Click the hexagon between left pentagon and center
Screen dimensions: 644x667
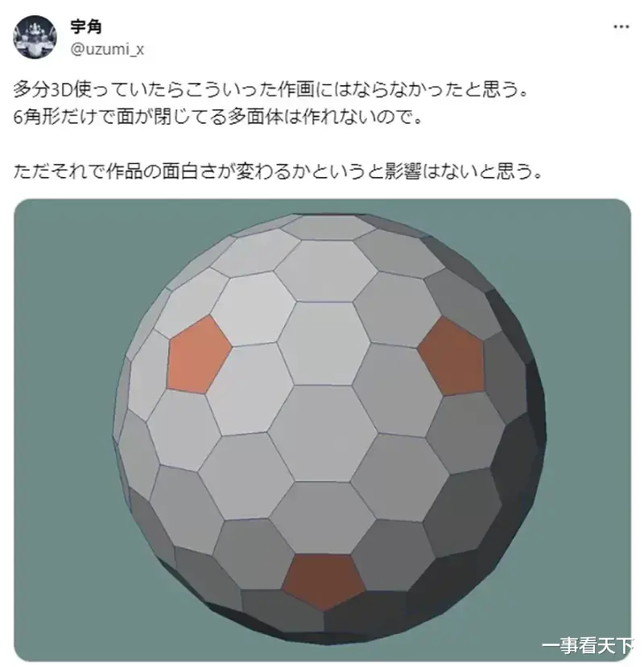pyautogui.click(x=249, y=389)
